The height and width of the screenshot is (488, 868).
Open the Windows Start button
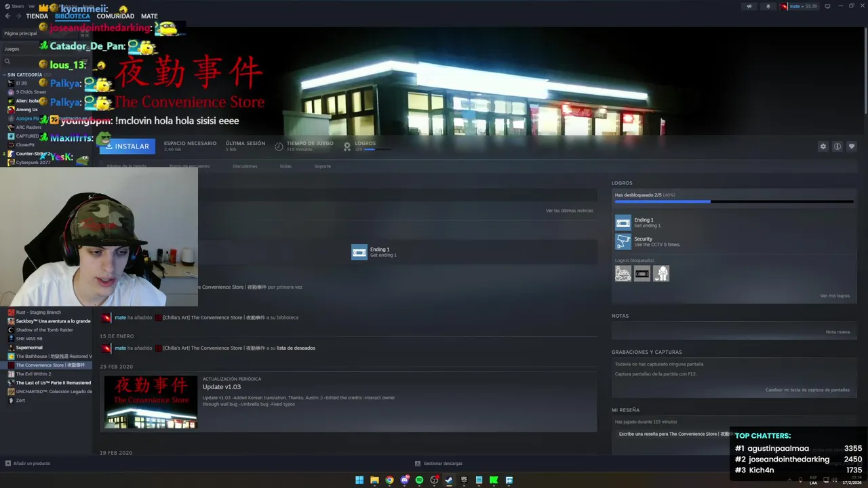(359, 480)
